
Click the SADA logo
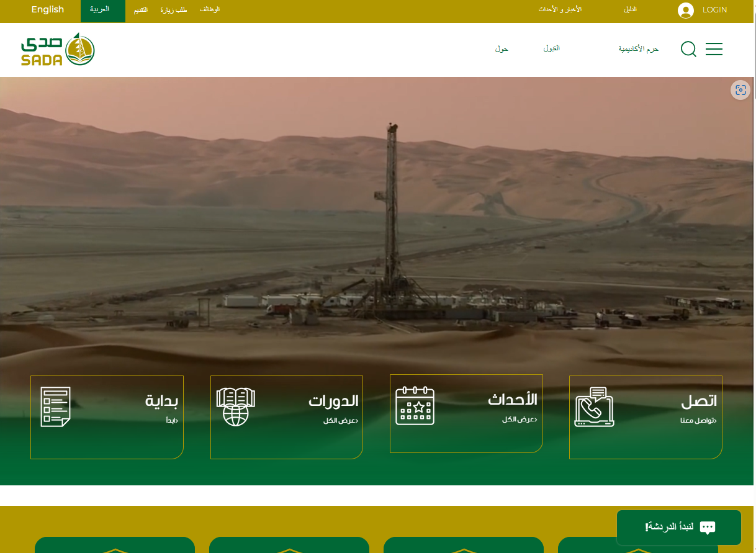click(x=58, y=50)
